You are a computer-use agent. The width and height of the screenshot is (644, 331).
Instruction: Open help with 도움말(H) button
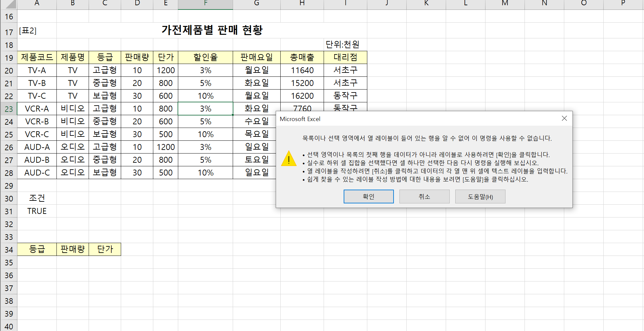(x=480, y=197)
